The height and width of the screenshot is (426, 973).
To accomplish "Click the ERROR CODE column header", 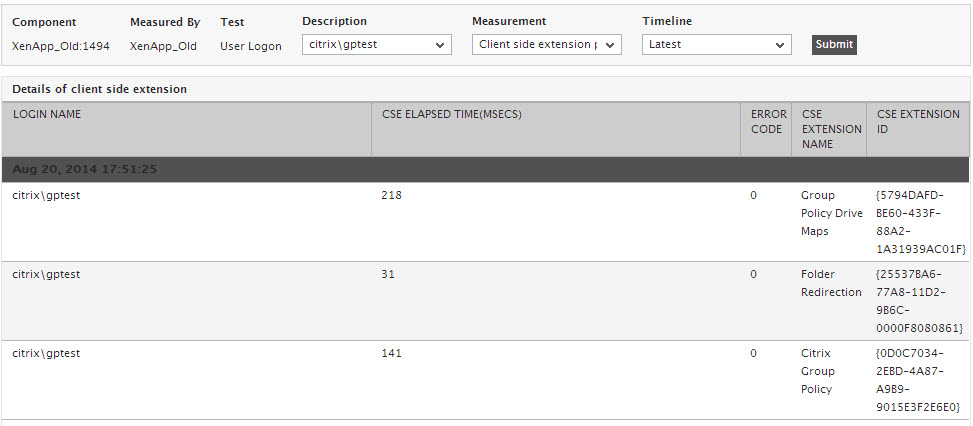I will (x=768, y=121).
